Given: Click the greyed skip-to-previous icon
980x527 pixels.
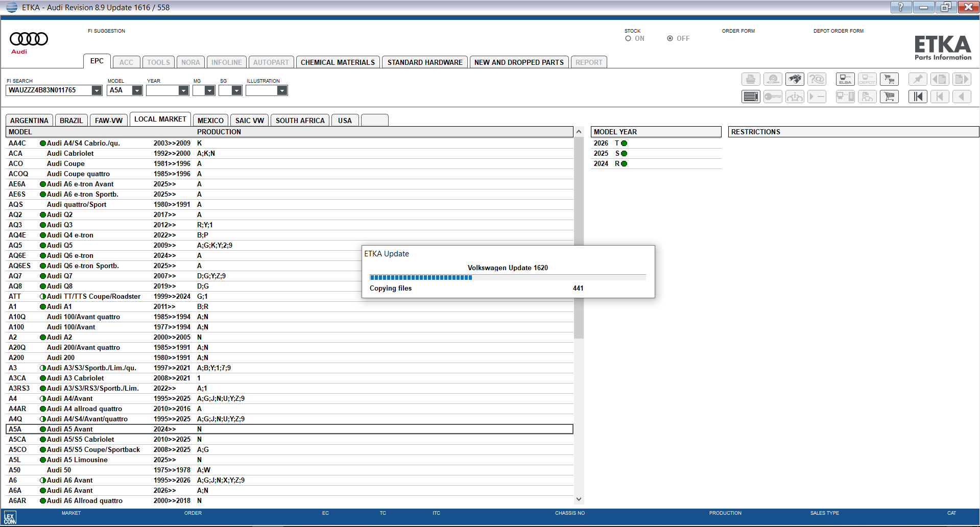Looking at the screenshot, I should 940,97.
